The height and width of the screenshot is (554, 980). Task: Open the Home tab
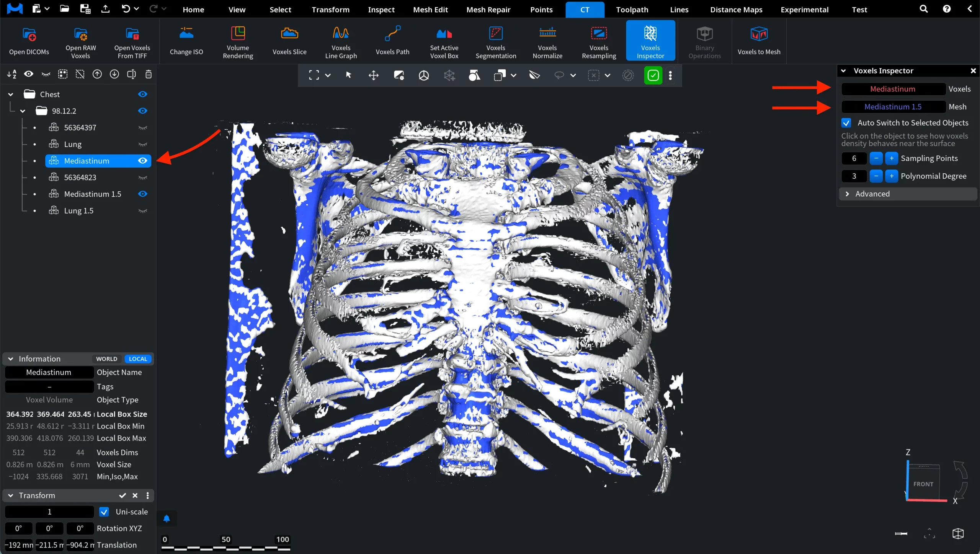coord(193,10)
